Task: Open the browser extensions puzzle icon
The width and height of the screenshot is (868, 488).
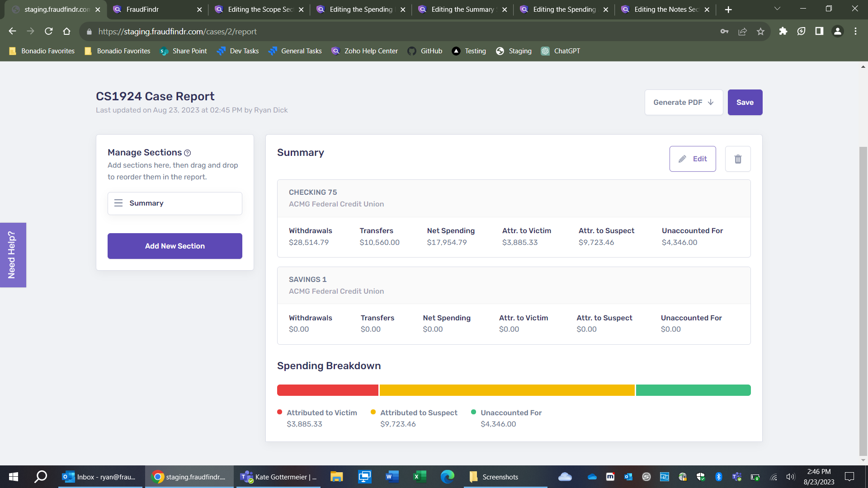Action: pyautogui.click(x=783, y=31)
